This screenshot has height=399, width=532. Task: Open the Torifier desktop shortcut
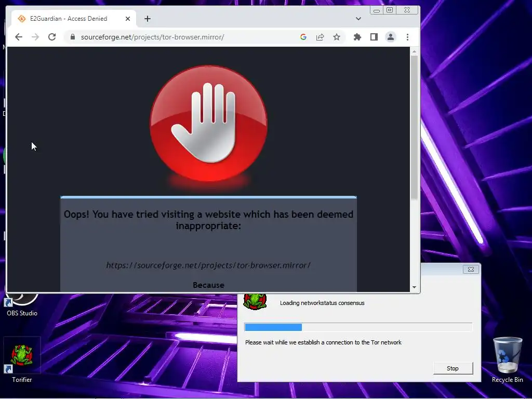(22, 361)
